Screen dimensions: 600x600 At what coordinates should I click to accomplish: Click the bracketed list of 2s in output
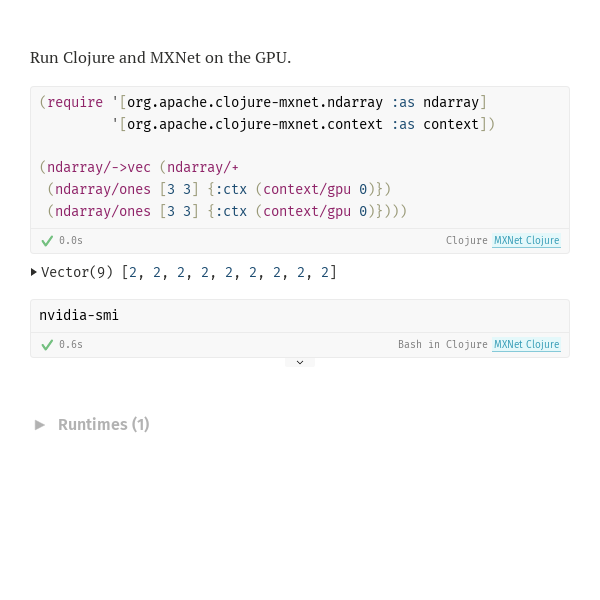coord(229,272)
